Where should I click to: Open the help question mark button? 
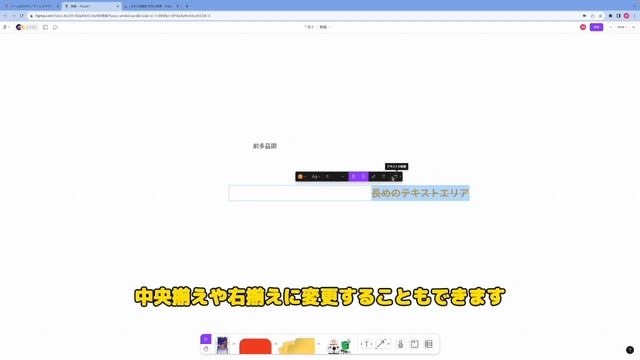coord(630,350)
